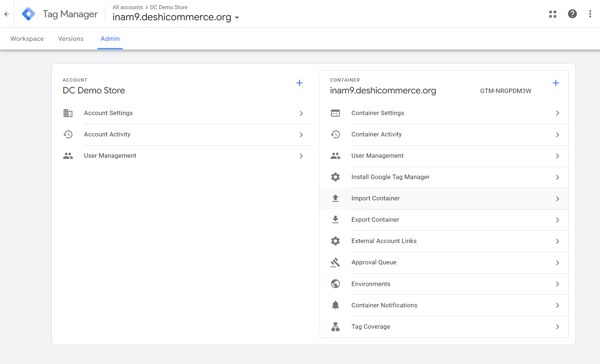Open Account Settings

tap(188, 113)
